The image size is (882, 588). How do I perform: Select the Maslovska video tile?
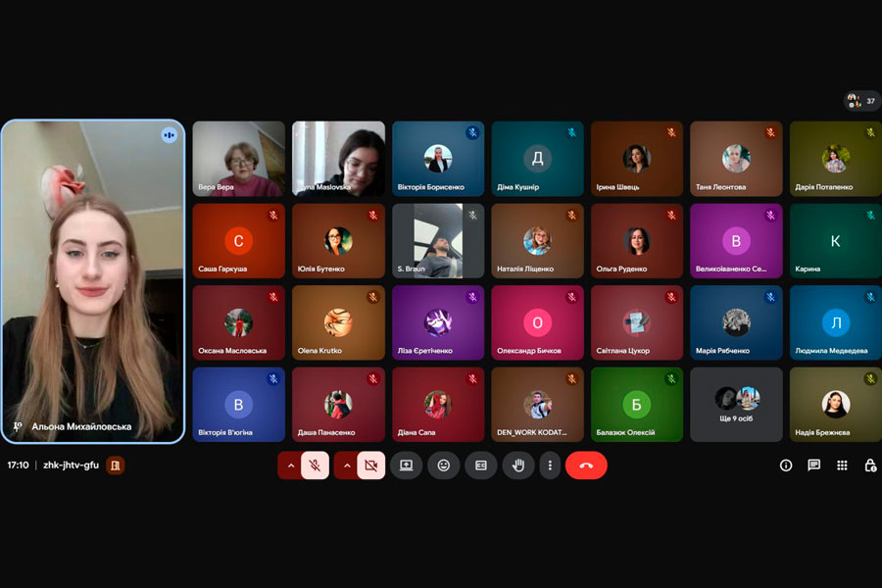339,159
